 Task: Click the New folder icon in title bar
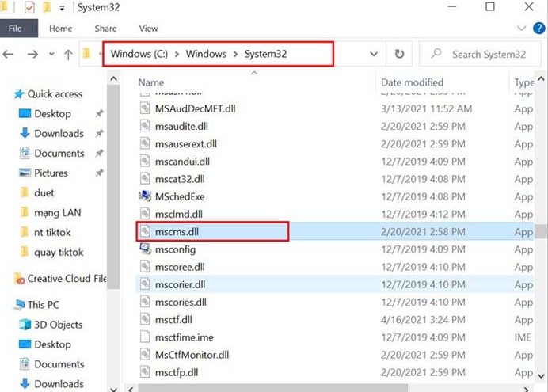click(x=47, y=7)
